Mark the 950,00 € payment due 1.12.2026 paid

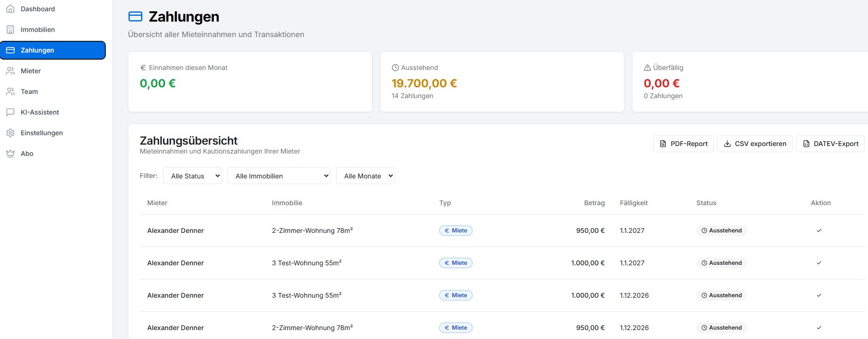[x=819, y=328]
